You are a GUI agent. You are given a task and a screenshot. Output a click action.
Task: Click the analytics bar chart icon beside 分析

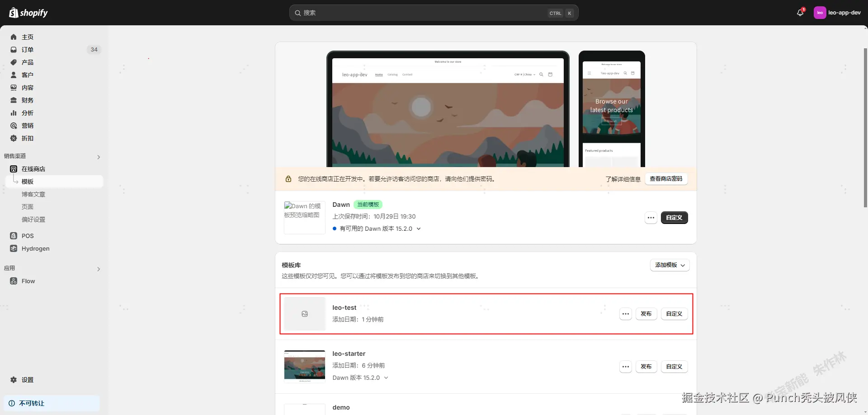(14, 113)
